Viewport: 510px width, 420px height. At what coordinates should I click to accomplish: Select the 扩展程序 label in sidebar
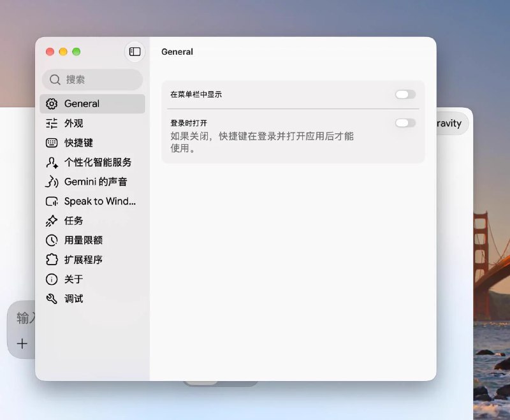(x=84, y=260)
